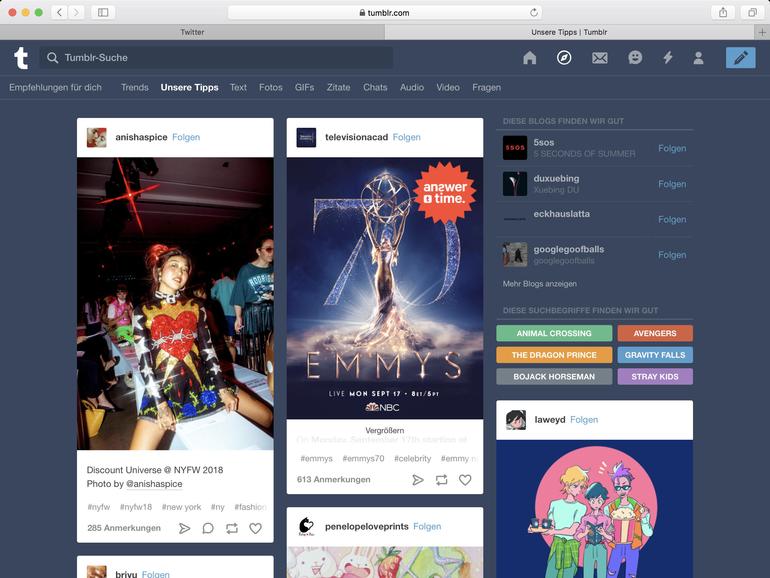Open the messaging smiley icon
Viewport: 770px width, 578px height.
point(635,58)
